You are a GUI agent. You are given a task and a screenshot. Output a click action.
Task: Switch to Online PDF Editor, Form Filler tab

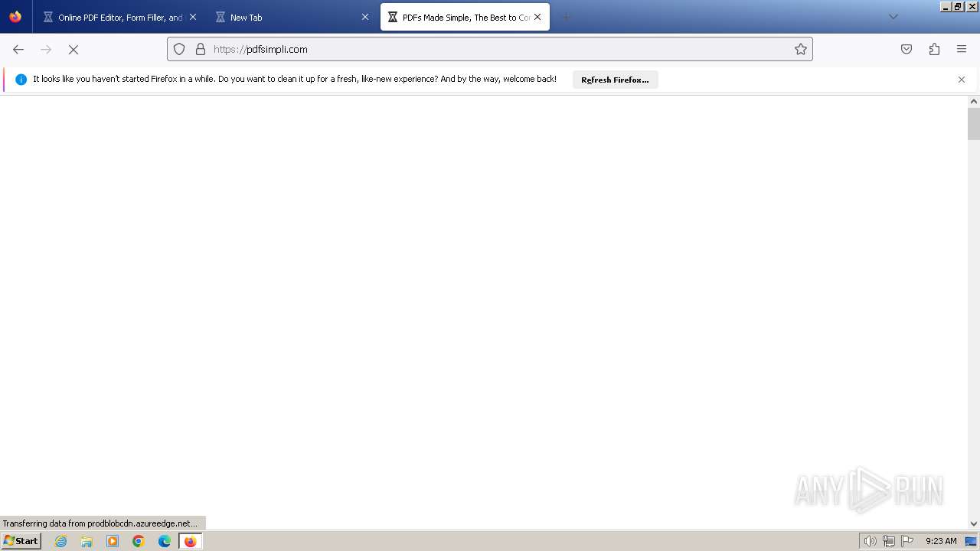[120, 17]
